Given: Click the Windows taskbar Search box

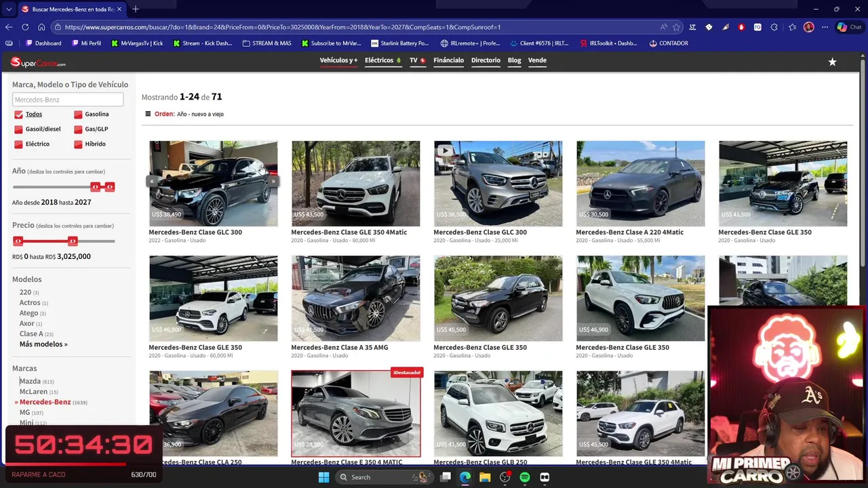Looking at the screenshot, I should 386,477.
